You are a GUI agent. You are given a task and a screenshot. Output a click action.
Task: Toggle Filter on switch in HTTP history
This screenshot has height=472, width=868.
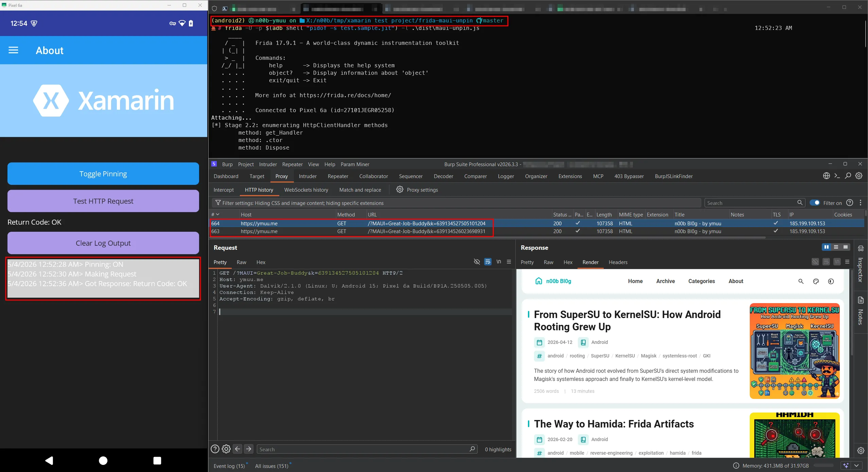[x=814, y=203]
